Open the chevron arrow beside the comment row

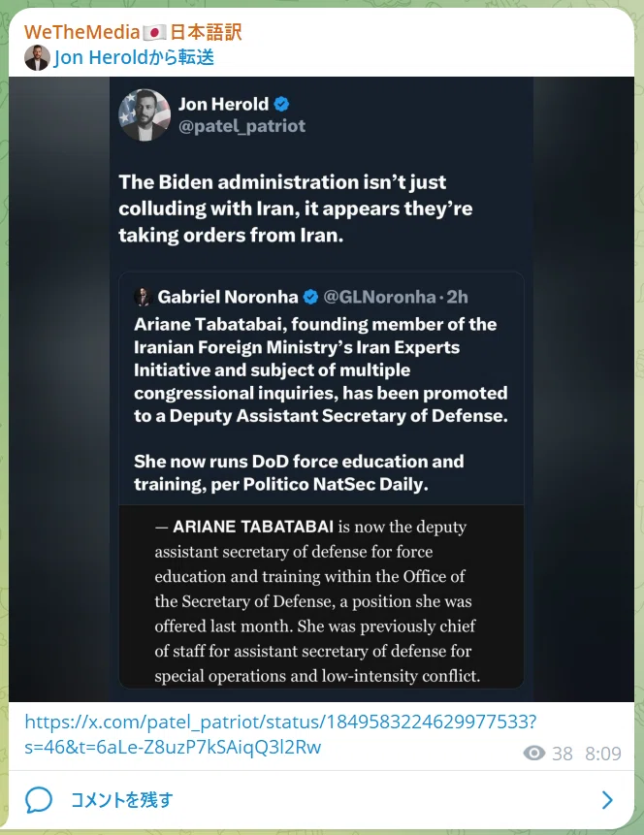607,800
